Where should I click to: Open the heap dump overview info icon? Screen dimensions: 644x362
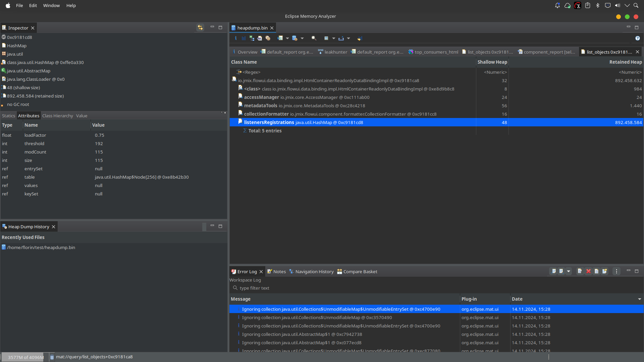click(x=236, y=38)
